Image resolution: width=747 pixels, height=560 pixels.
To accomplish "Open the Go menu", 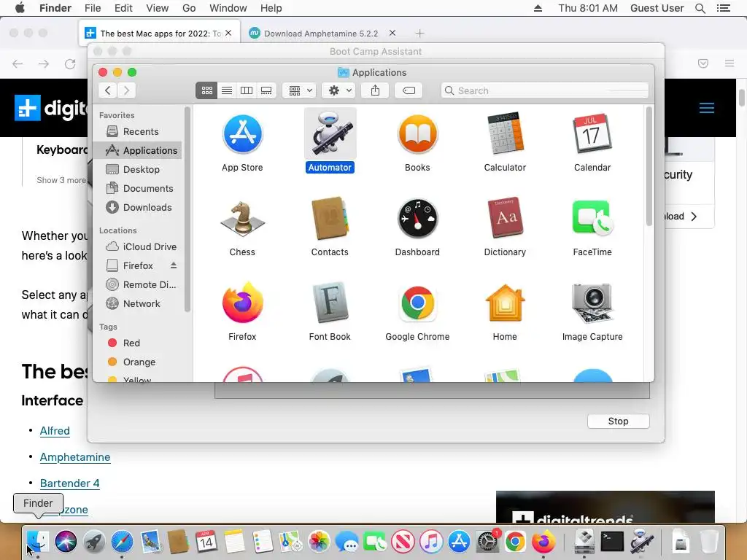I will point(189,8).
